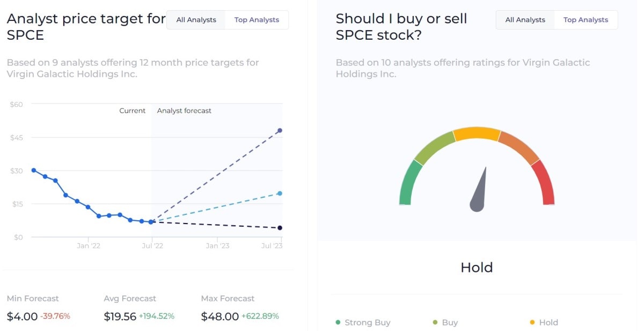Click the yellow Hold gauge segment
This screenshot has height=331, width=644.
[x=477, y=133]
